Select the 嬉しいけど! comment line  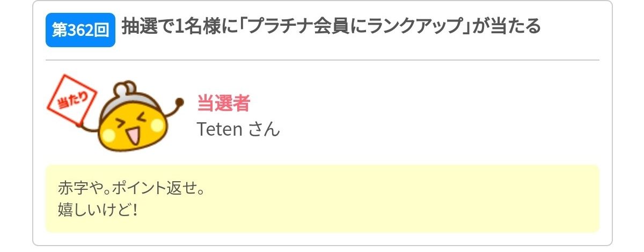pos(98,208)
